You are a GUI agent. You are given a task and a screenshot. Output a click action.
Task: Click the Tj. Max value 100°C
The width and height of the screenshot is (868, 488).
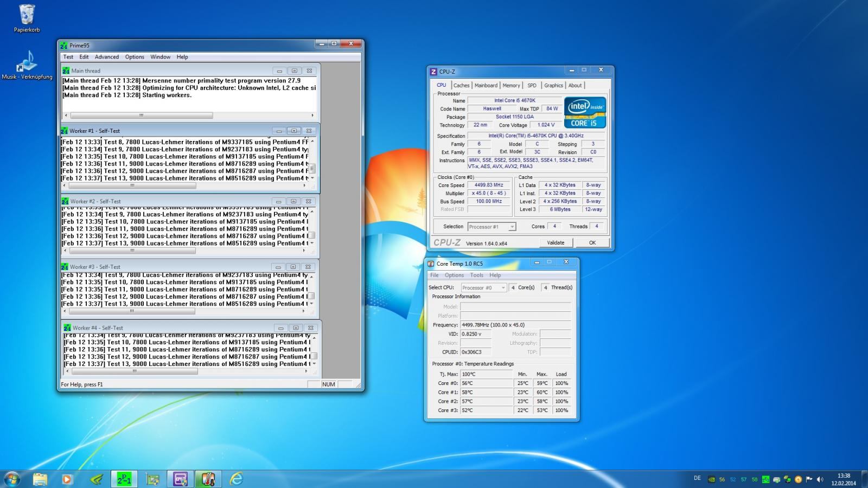click(x=486, y=374)
